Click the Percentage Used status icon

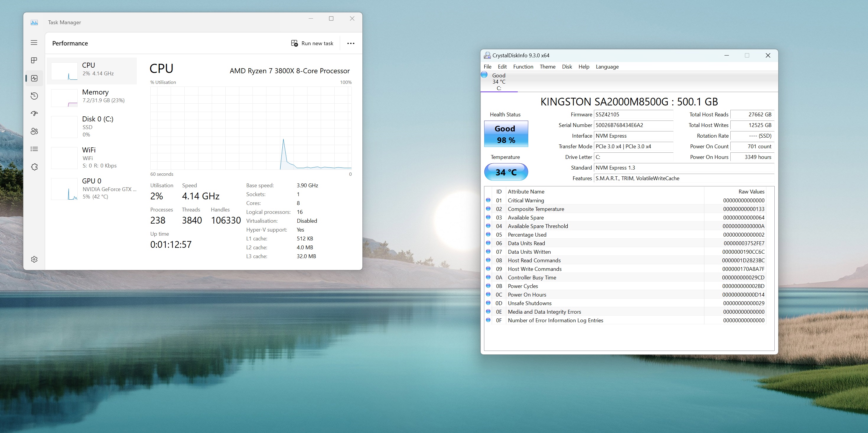tap(488, 235)
